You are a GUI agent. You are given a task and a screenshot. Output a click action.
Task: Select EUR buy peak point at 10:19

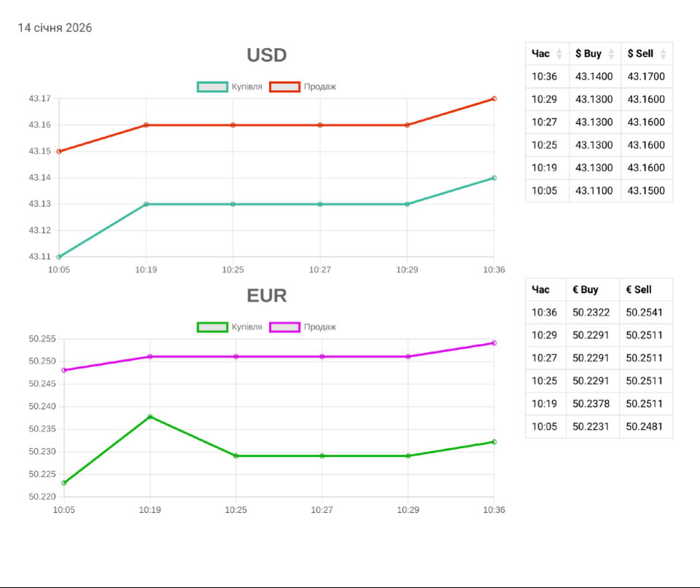tap(150, 417)
